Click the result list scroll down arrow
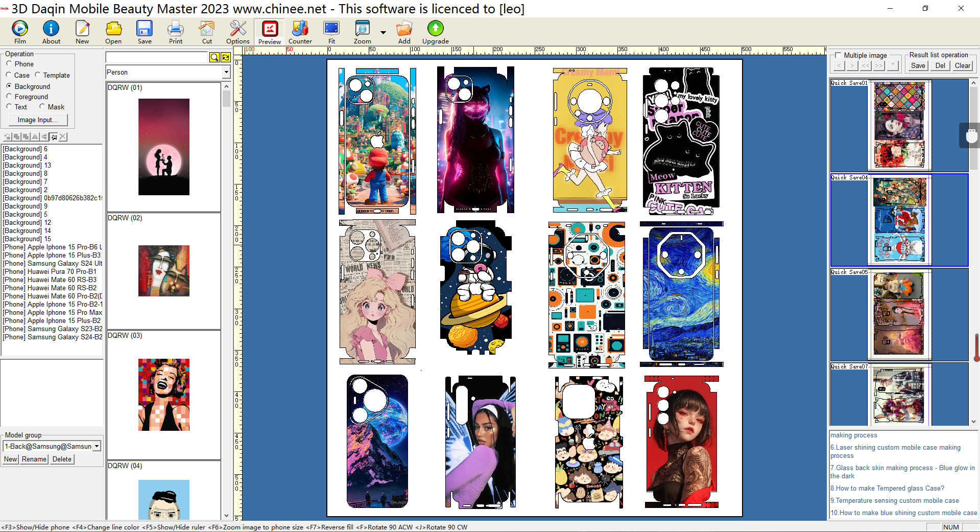The image size is (980, 532). coord(973,422)
